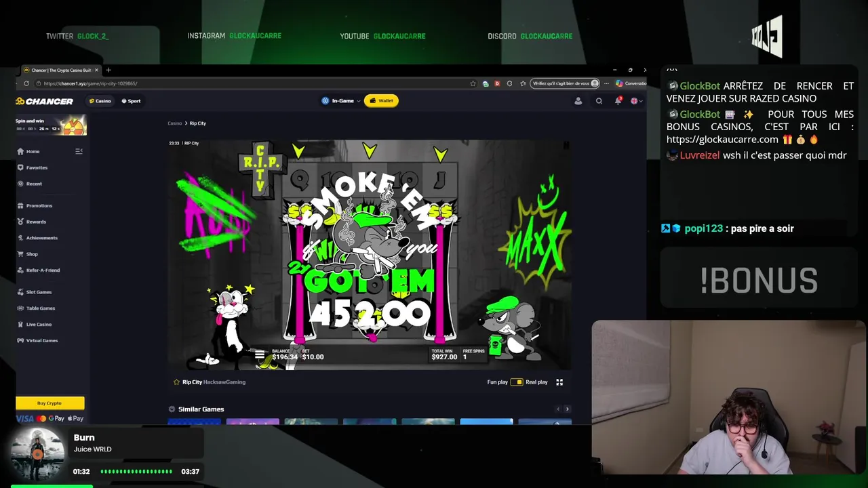868x488 pixels.
Task: Click the Rip City breadcrumb text
Action: tap(197, 123)
